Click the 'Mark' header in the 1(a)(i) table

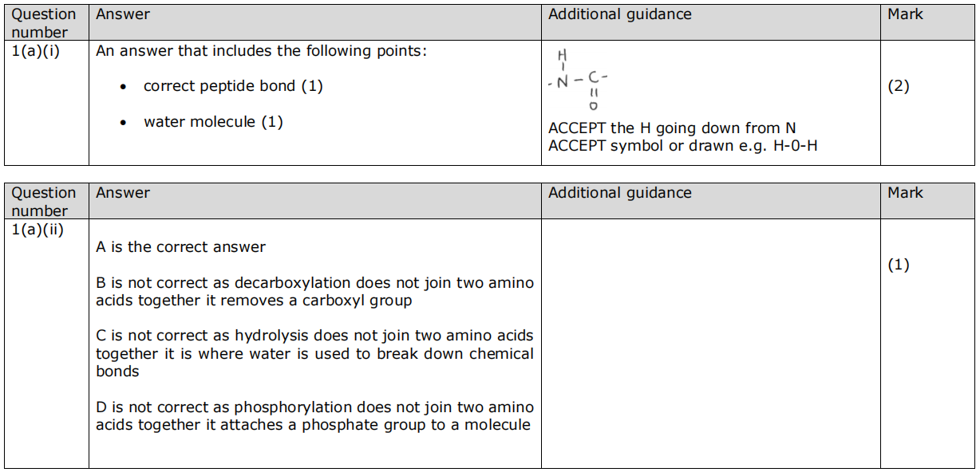tap(905, 14)
